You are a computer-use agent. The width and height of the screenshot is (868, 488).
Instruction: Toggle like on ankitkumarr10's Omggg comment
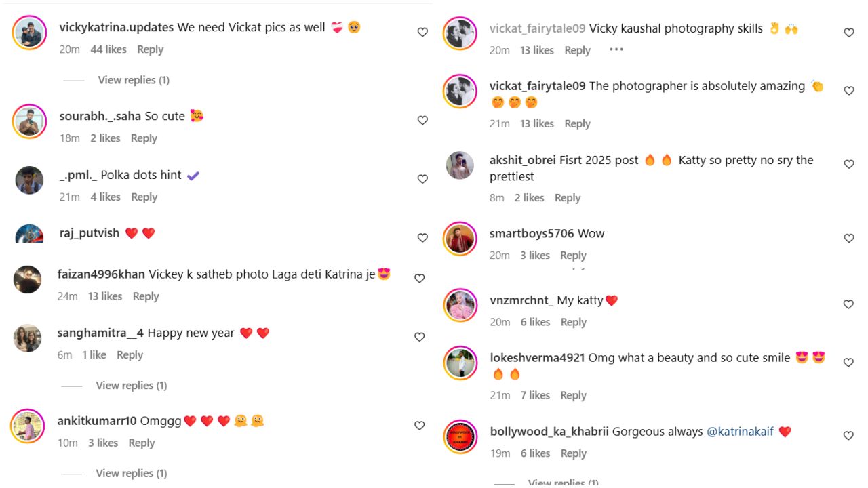click(x=420, y=426)
